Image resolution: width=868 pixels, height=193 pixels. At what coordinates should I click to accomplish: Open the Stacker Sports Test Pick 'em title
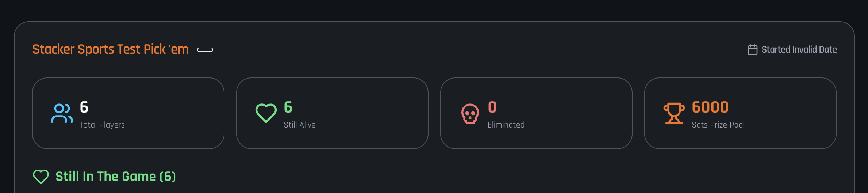click(111, 49)
